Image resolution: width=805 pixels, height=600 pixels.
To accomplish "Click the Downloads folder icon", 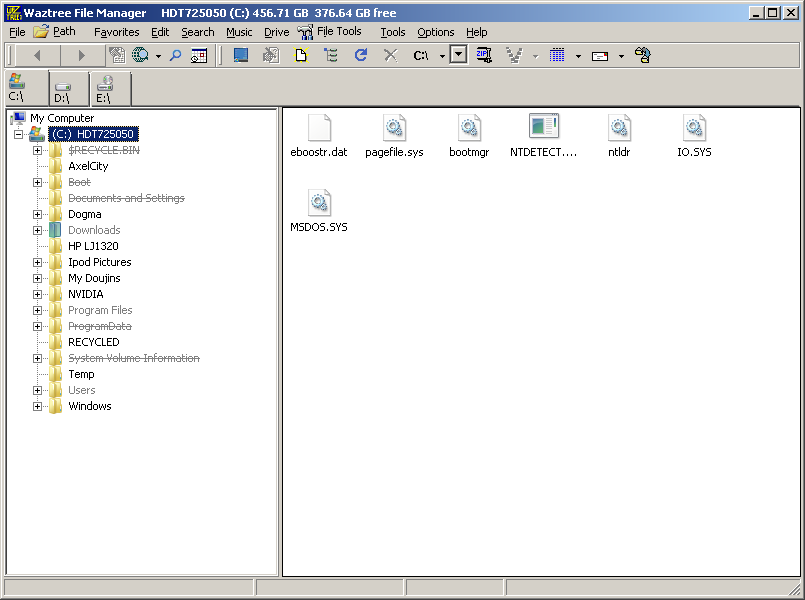I will point(55,230).
